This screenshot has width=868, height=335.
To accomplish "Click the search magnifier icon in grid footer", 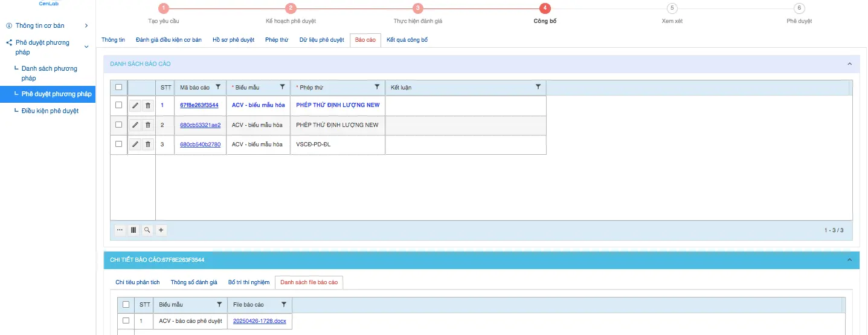I will click(x=147, y=230).
